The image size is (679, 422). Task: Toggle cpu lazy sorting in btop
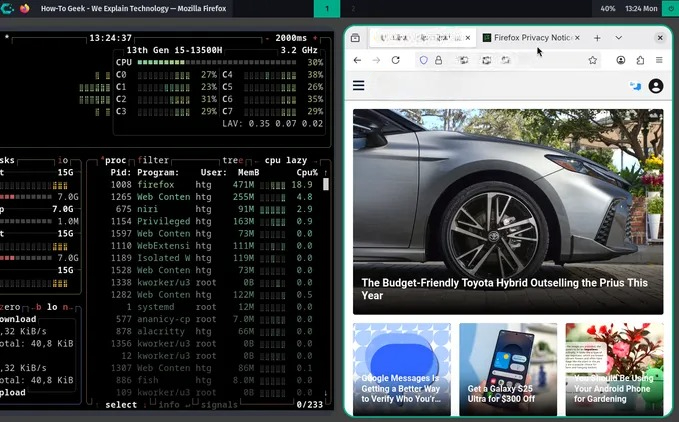click(x=286, y=160)
